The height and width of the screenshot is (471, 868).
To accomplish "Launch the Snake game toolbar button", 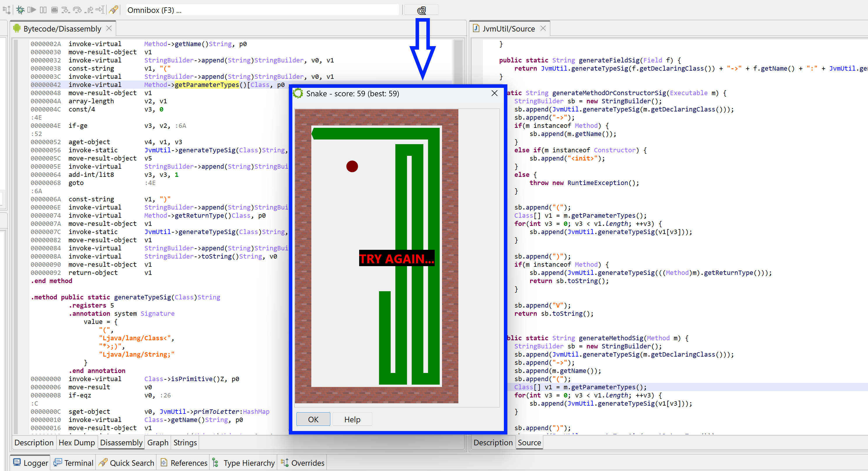I will (x=421, y=10).
